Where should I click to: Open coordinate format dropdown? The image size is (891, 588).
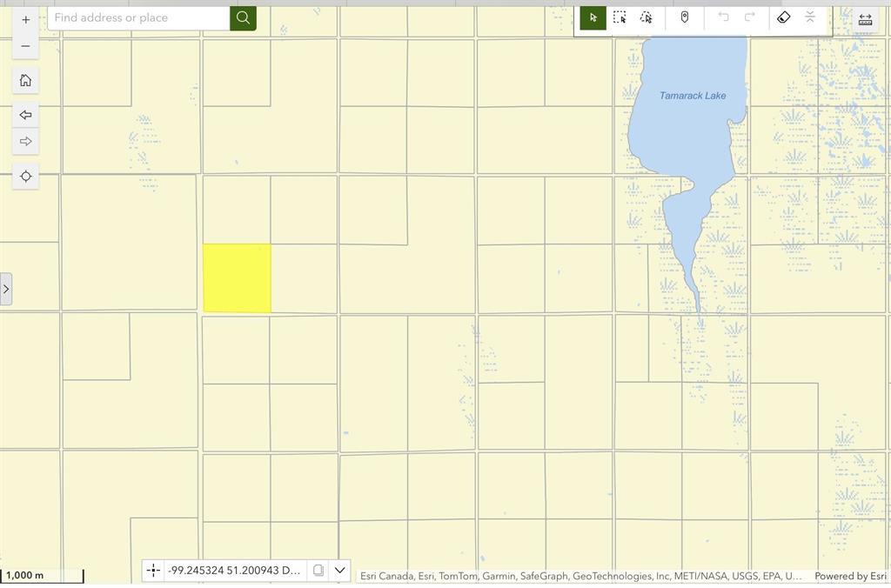(x=340, y=571)
